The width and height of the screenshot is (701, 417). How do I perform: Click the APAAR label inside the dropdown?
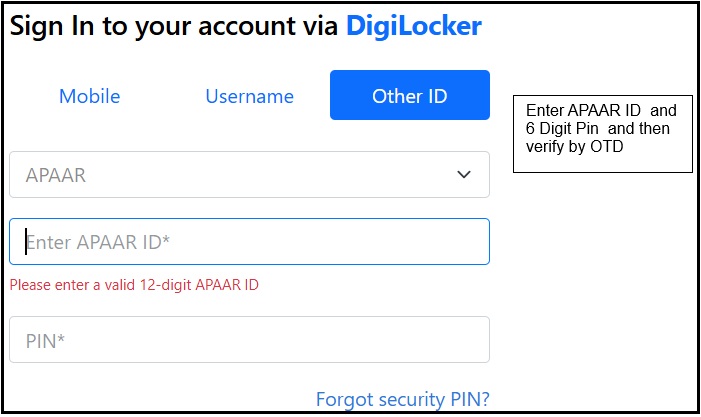pos(56,175)
